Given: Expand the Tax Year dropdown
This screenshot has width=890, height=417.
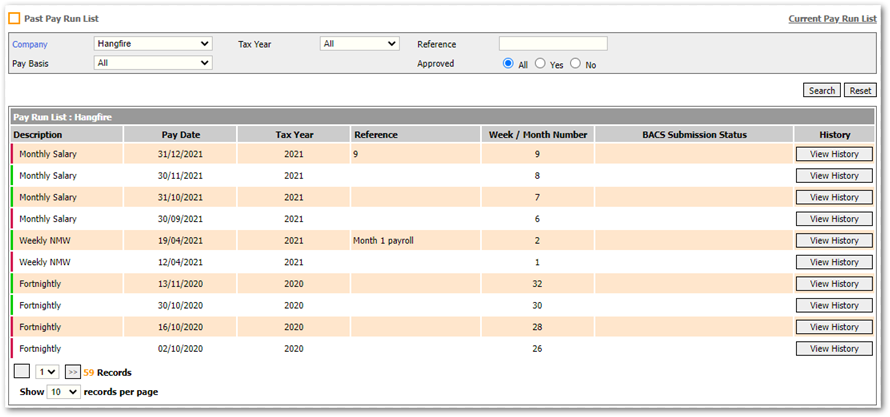Looking at the screenshot, I should coord(359,44).
